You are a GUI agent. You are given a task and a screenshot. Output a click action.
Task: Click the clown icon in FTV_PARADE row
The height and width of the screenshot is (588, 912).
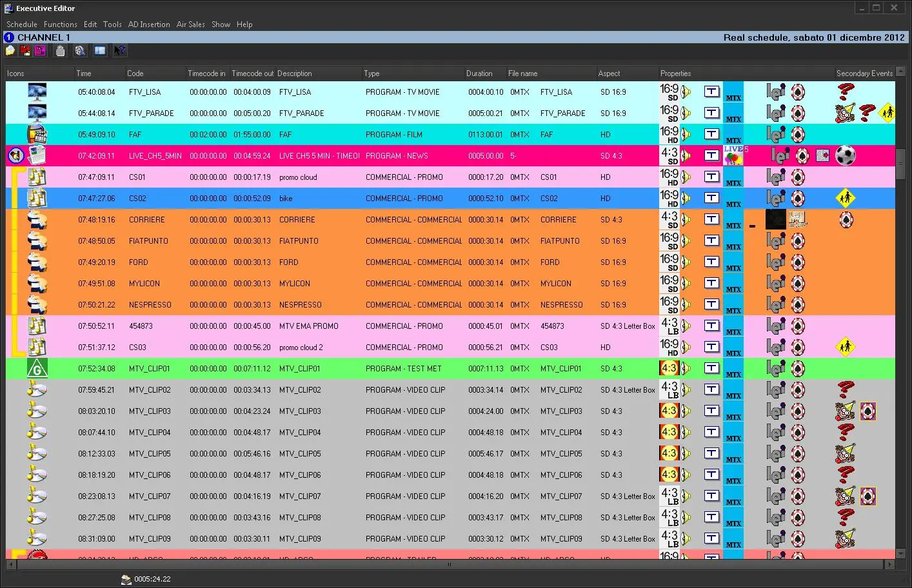click(x=846, y=113)
